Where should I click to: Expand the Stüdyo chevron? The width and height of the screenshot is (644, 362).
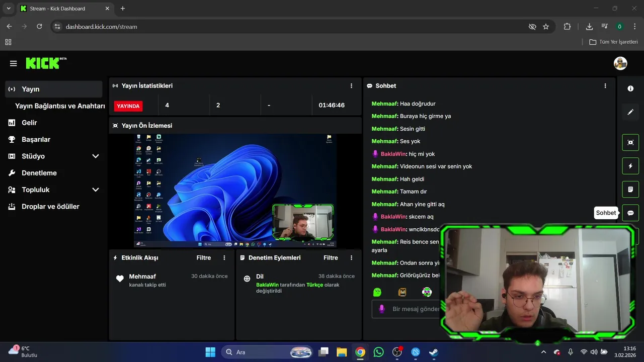96,156
